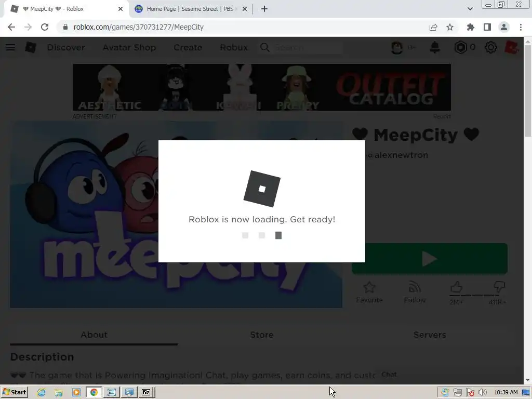Go to Avatar Shop in Roblox nav
This screenshot has width=532, height=399.
tap(129, 47)
